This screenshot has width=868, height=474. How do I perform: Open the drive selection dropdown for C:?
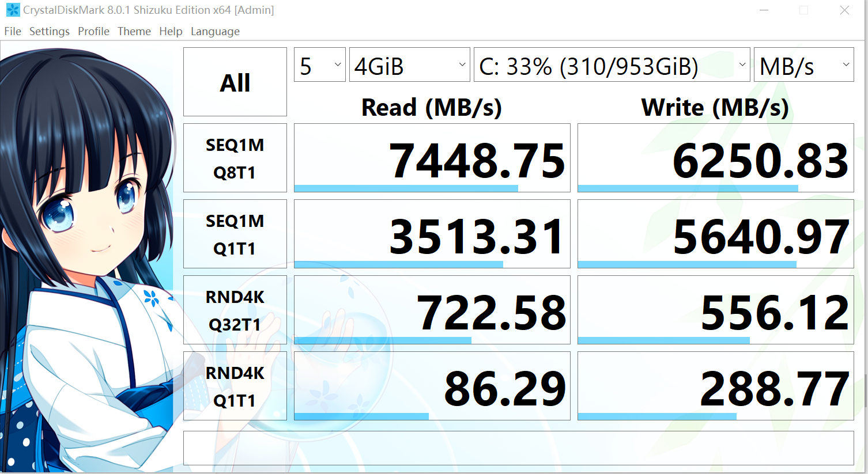(611, 64)
